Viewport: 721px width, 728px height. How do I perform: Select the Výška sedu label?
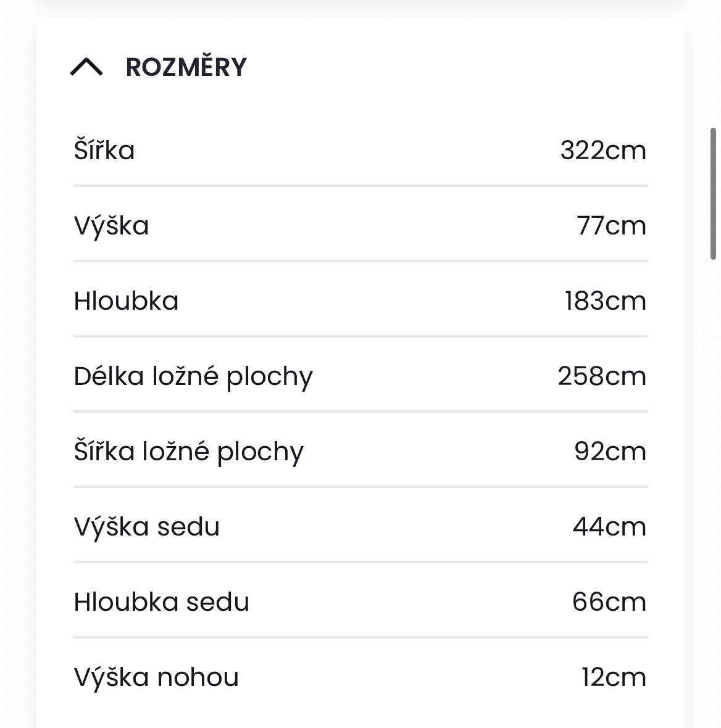coord(147,527)
